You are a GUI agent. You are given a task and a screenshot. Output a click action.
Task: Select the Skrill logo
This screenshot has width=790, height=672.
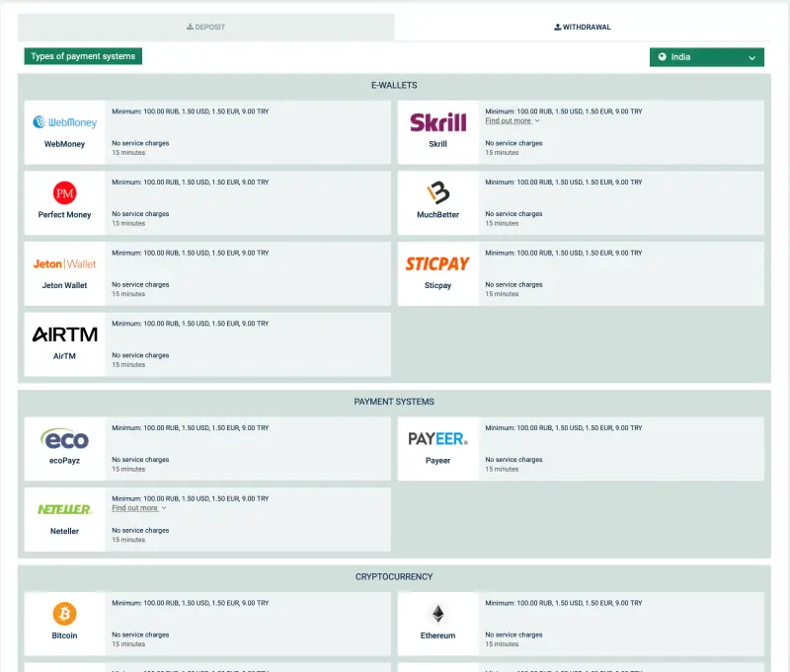437,122
